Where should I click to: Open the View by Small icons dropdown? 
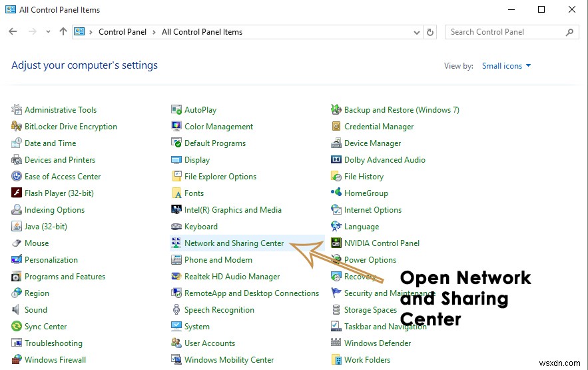[x=507, y=66]
